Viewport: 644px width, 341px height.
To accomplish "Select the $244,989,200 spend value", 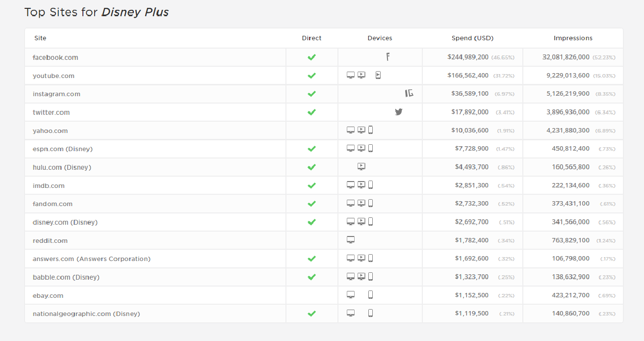I will (x=468, y=57).
